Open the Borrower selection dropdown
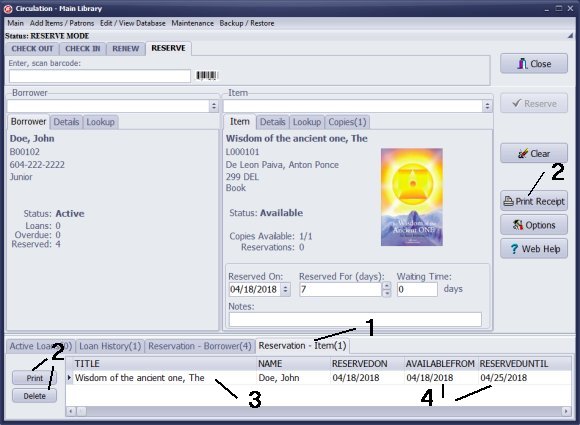 (x=213, y=106)
